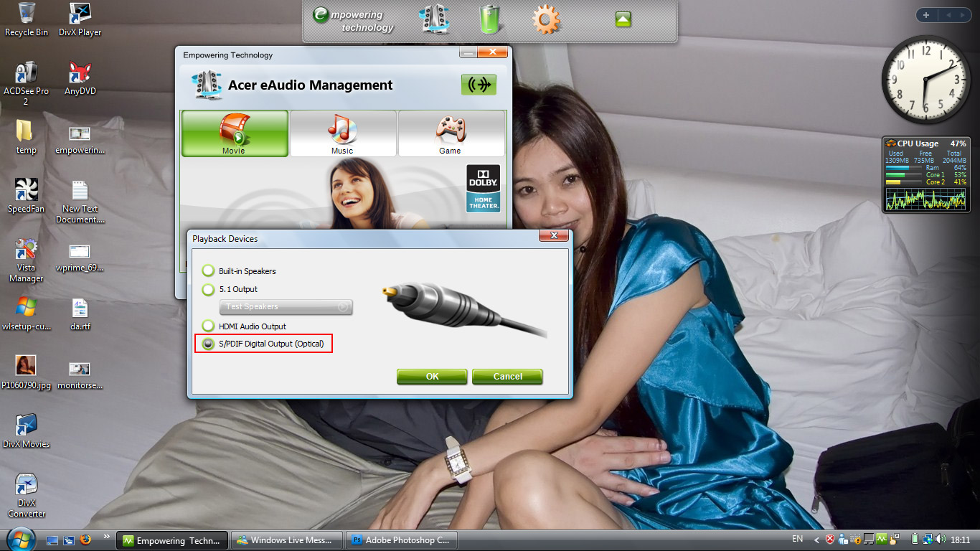Minimize the Empowering Technology window
Viewport: 980px width, 551px height.
468,52
